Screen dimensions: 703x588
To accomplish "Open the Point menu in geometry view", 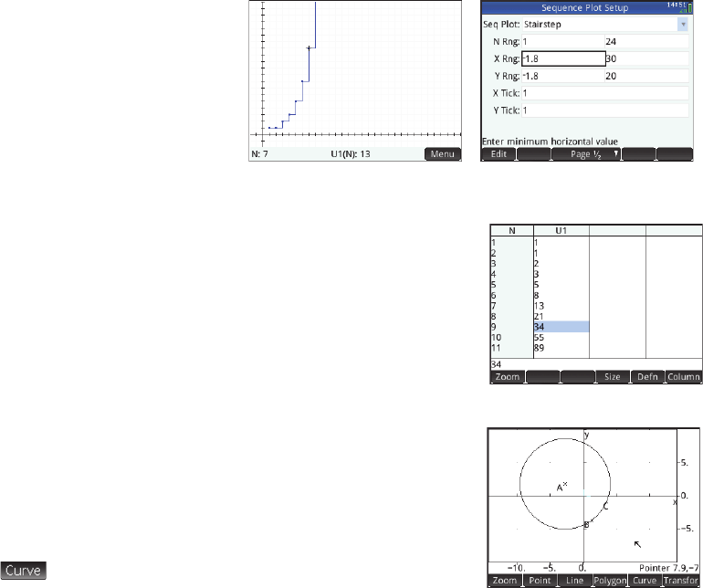I will click(x=540, y=581).
